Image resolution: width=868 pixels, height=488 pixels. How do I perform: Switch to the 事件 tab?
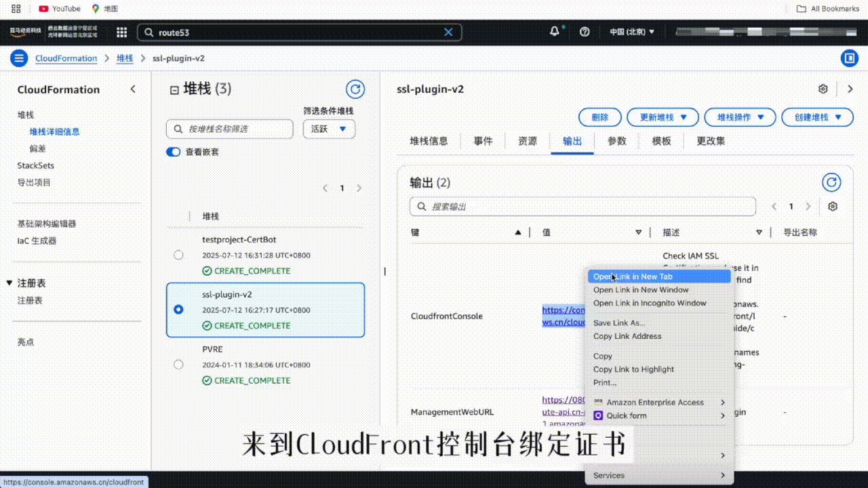tap(484, 141)
